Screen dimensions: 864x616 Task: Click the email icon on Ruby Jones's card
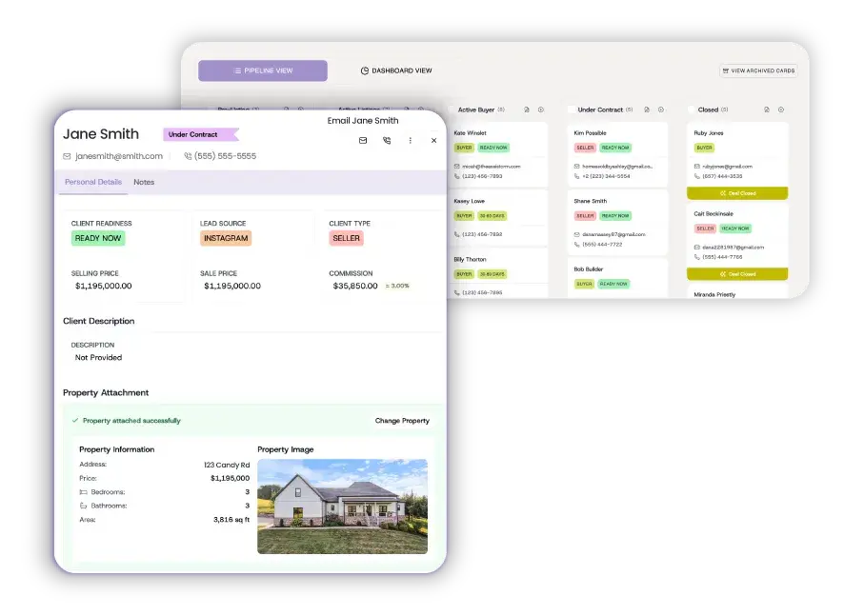click(697, 167)
